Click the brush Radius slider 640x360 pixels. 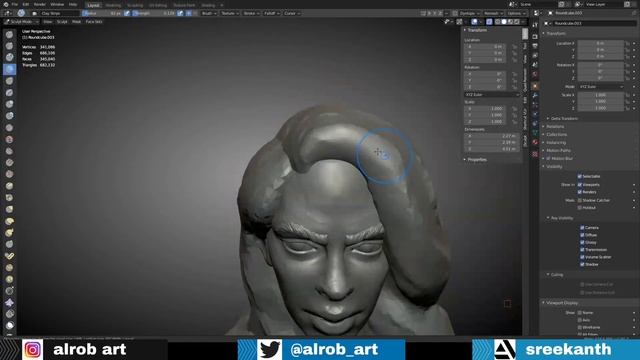[102, 13]
